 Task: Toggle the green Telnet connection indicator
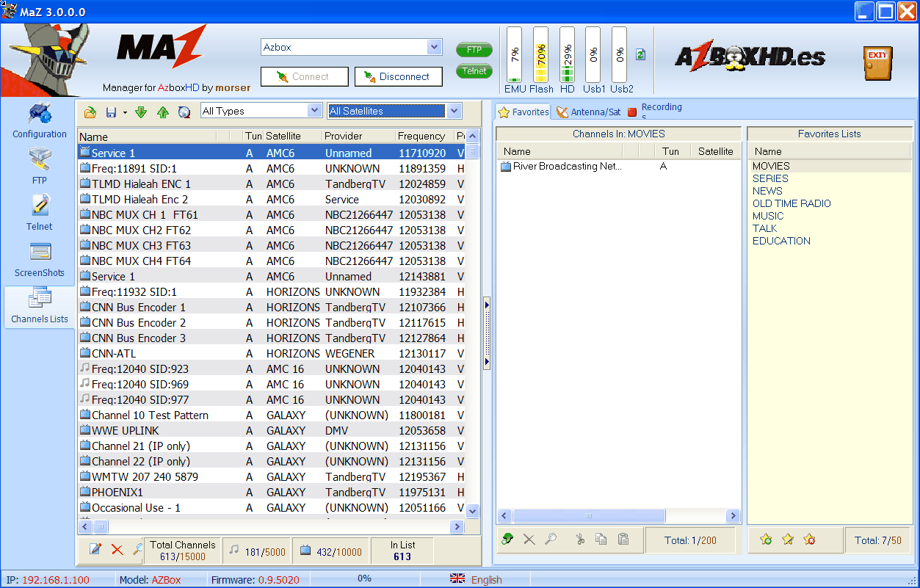[474, 71]
